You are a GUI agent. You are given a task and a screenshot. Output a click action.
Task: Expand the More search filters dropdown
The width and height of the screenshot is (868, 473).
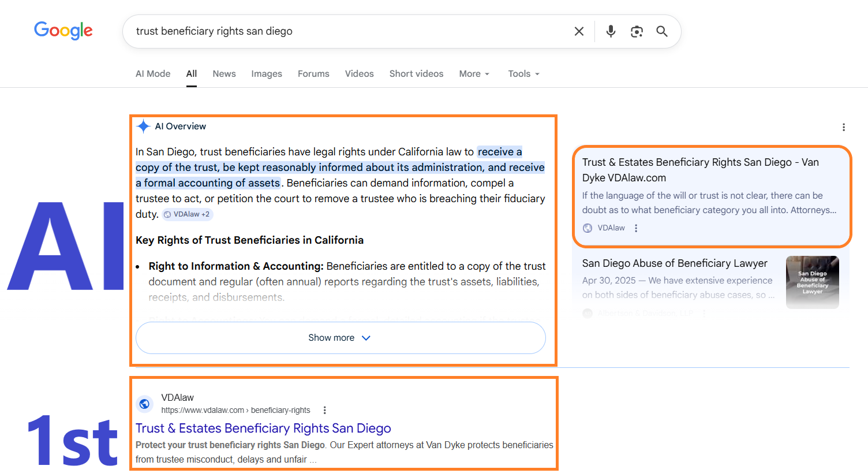pos(474,74)
